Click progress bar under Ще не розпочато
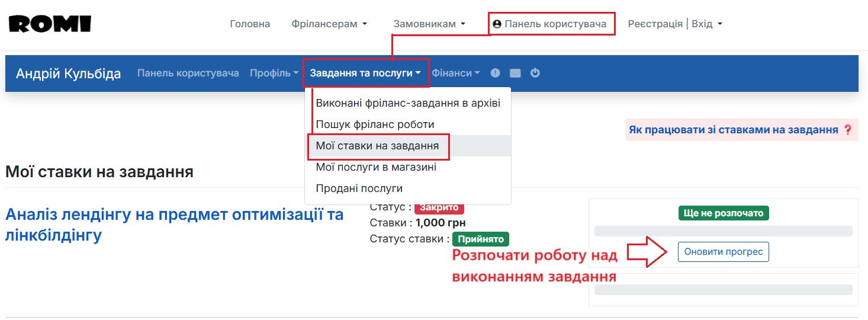Screen dimensions: 868x320 (x=724, y=231)
